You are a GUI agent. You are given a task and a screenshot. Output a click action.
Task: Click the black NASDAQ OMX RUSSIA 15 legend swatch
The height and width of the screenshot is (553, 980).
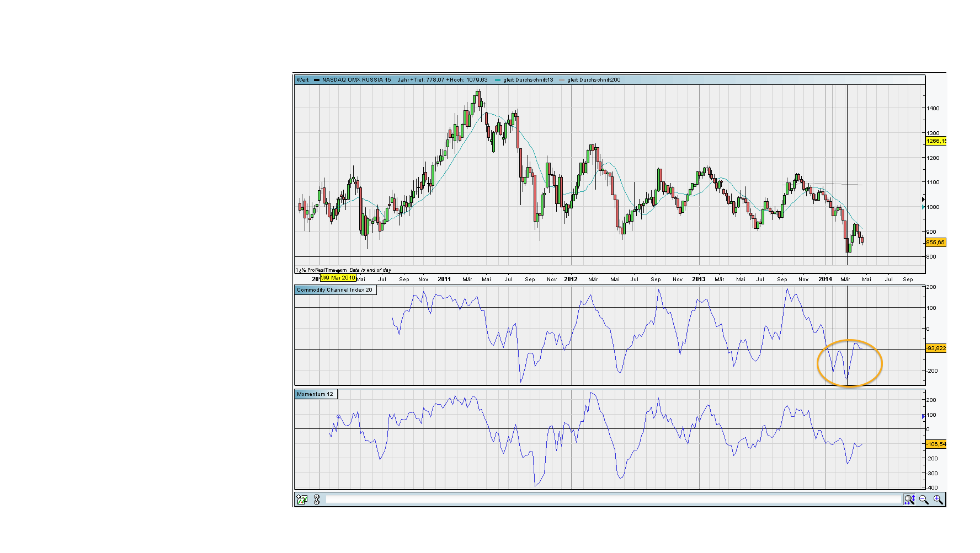[317, 80]
